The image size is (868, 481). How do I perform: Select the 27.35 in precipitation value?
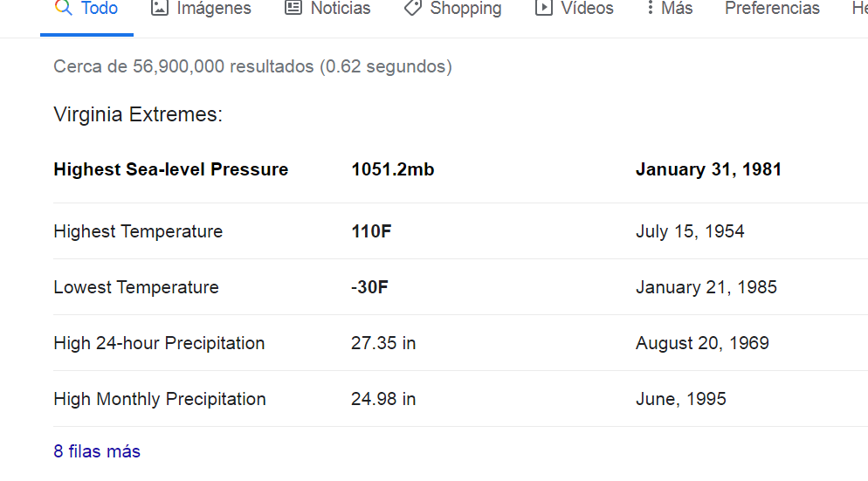tap(383, 343)
